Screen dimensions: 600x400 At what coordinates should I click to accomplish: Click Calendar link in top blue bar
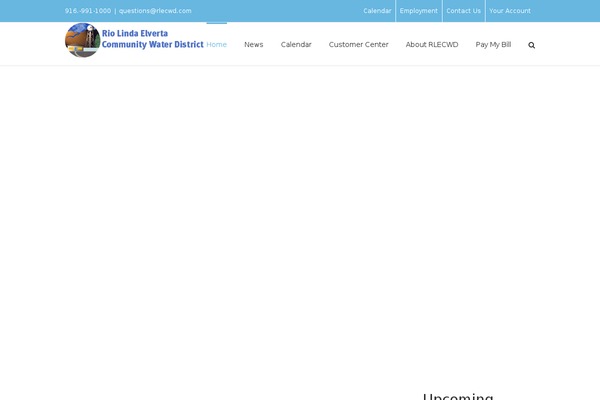377,11
